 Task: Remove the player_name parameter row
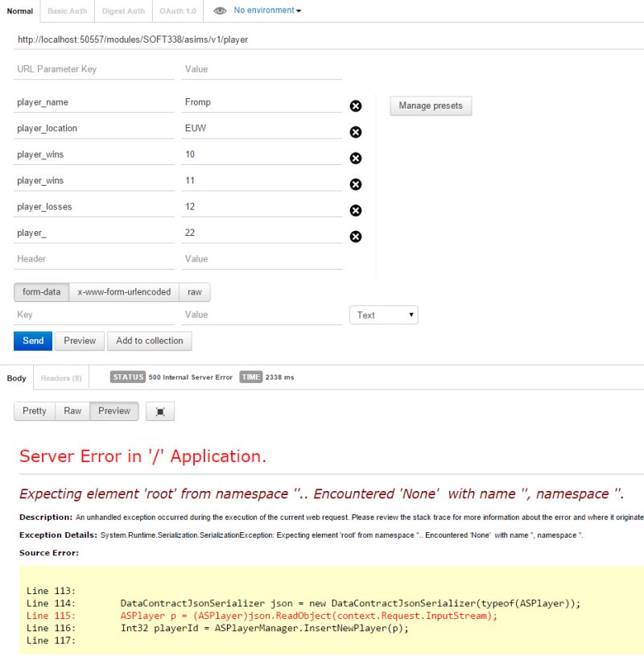point(355,105)
